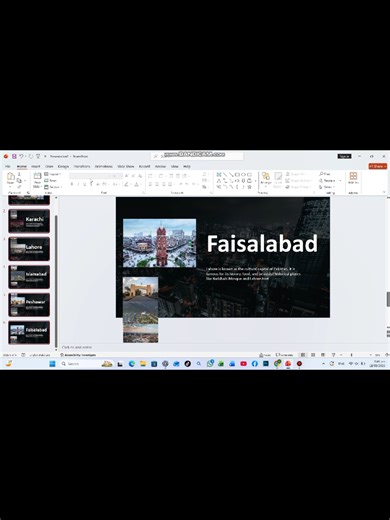Image resolution: width=390 pixels, height=520 pixels.
Task: Switch to the Insert tab
Action: pos(36,166)
